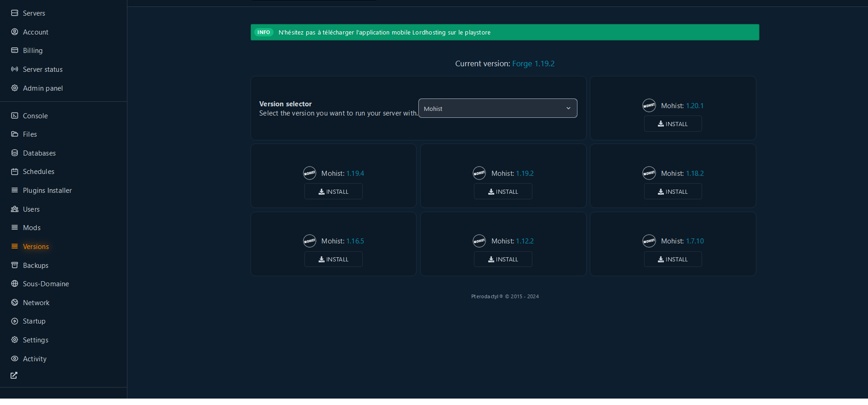This screenshot has width=868, height=405.
Task: Click the Mohist logo for version 1.12.2
Action: [x=479, y=241]
